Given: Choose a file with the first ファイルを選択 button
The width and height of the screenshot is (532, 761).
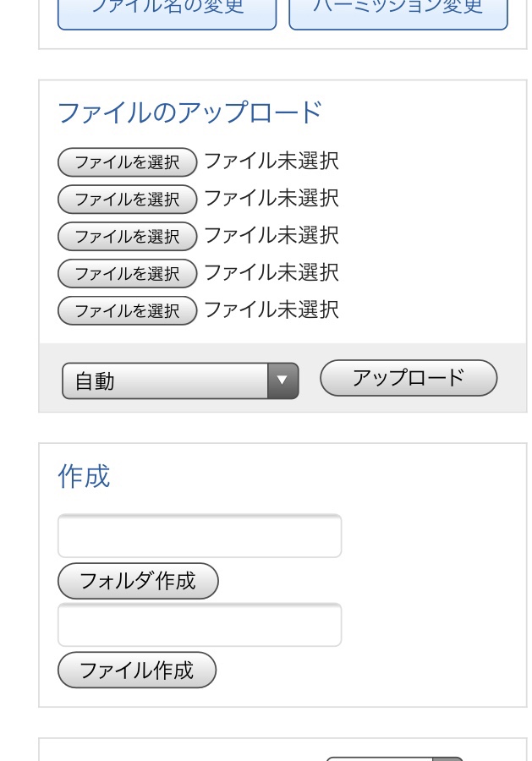Looking at the screenshot, I should tap(127, 162).
